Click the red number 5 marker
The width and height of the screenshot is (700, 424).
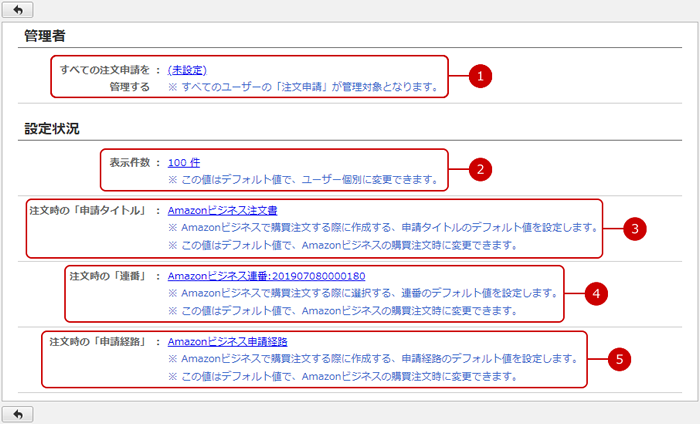pos(620,358)
